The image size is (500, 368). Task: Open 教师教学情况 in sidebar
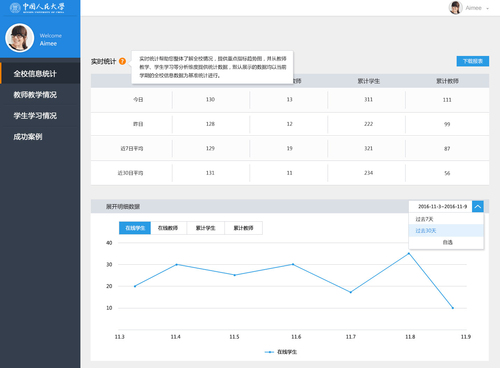[40, 95]
